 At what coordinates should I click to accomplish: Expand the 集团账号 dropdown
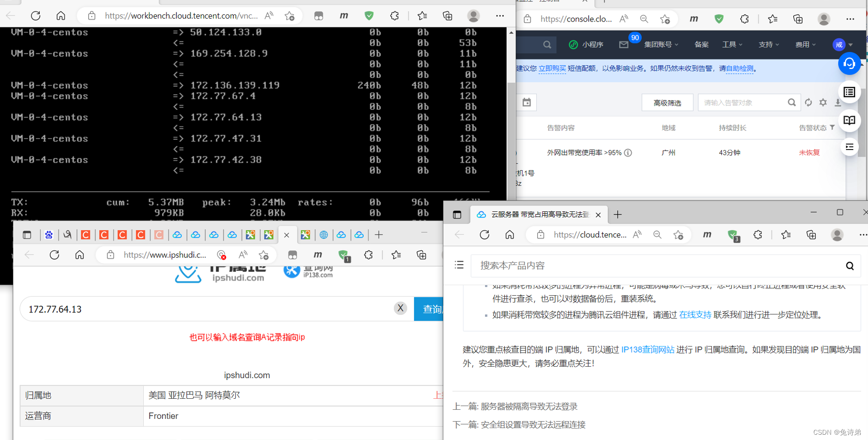coord(661,45)
